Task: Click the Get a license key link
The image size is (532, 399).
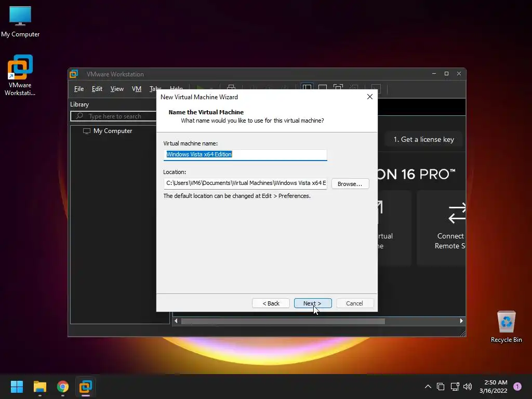Action: coord(423,139)
